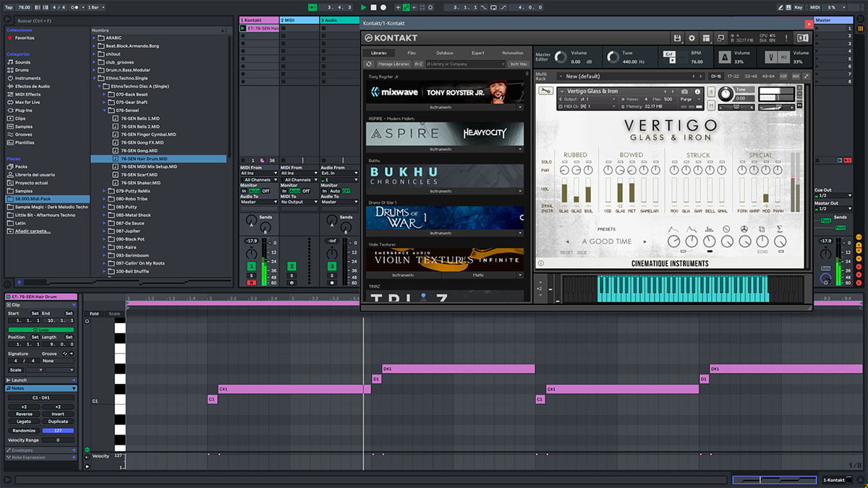
Task: Open the instrument wrench edit icon
Action: tap(546, 92)
